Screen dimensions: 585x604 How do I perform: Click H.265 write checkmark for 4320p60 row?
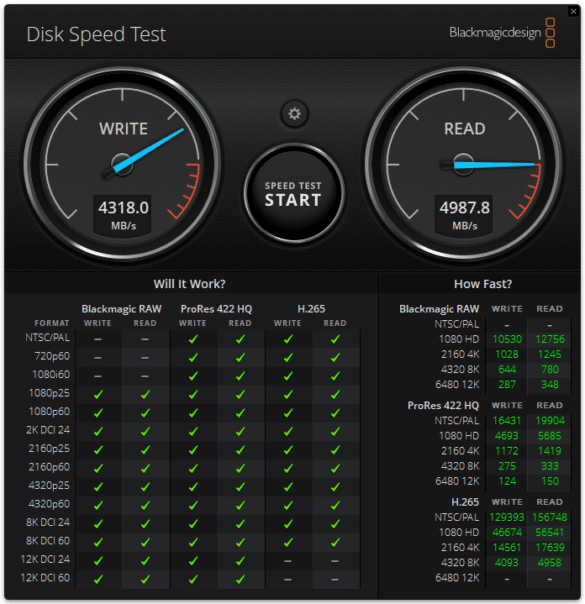click(288, 505)
